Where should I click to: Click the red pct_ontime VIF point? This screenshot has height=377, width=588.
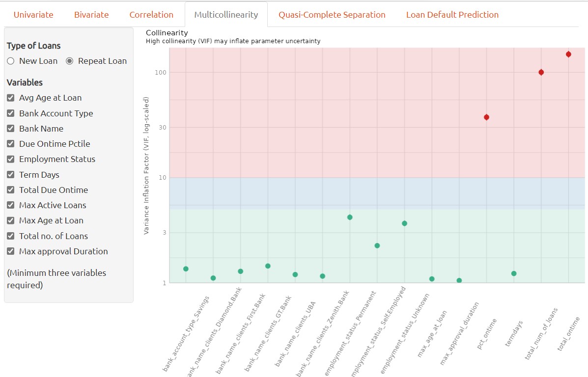point(486,117)
